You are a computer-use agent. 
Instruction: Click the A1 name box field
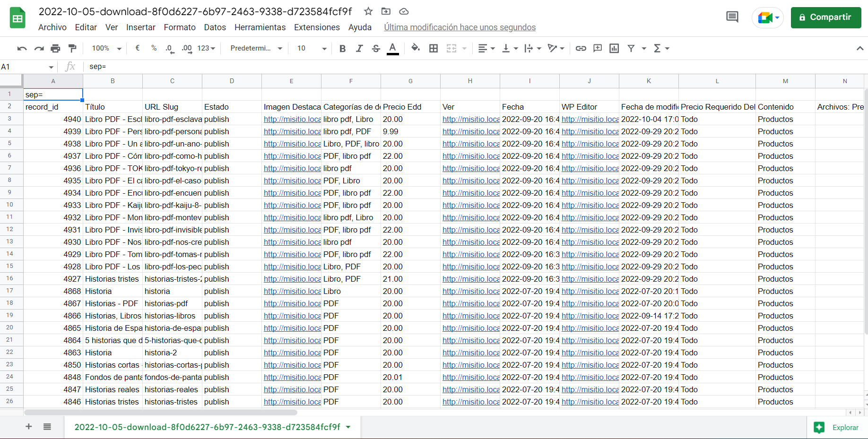point(24,67)
